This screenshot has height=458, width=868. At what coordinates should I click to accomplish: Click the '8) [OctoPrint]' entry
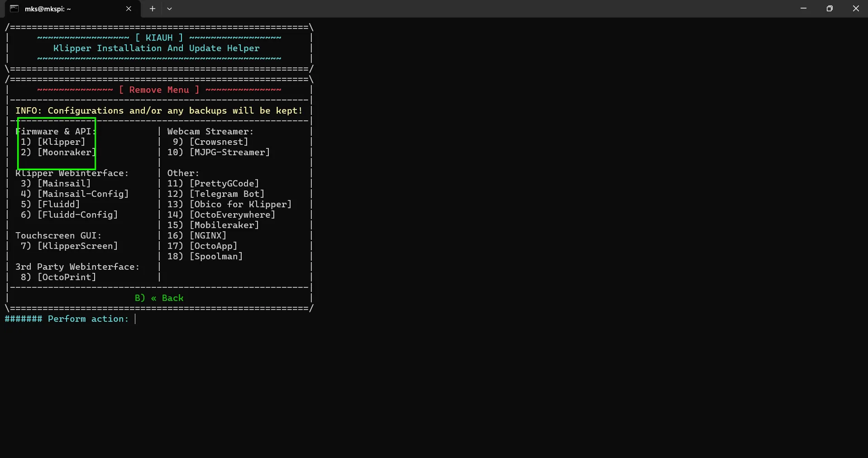pyautogui.click(x=58, y=277)
